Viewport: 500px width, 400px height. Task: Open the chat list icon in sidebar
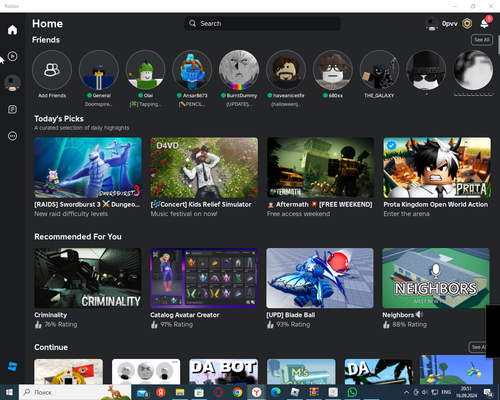[x=12, y=110]
